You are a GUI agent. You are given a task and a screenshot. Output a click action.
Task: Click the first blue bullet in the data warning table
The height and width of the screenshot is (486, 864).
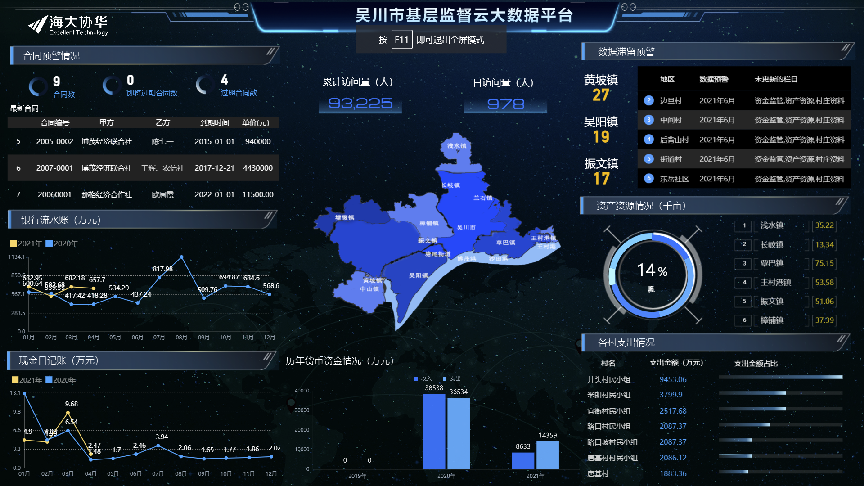coord(649,100)
